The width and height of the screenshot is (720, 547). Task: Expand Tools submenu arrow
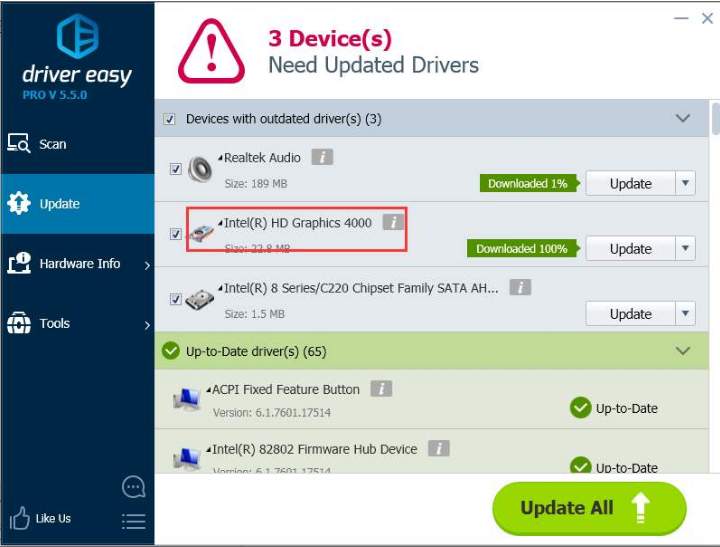tap(147, 326)
